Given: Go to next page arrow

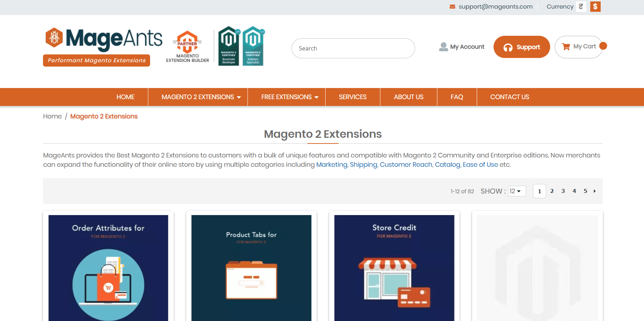Looking at the screenshot, I should point(595,191).
